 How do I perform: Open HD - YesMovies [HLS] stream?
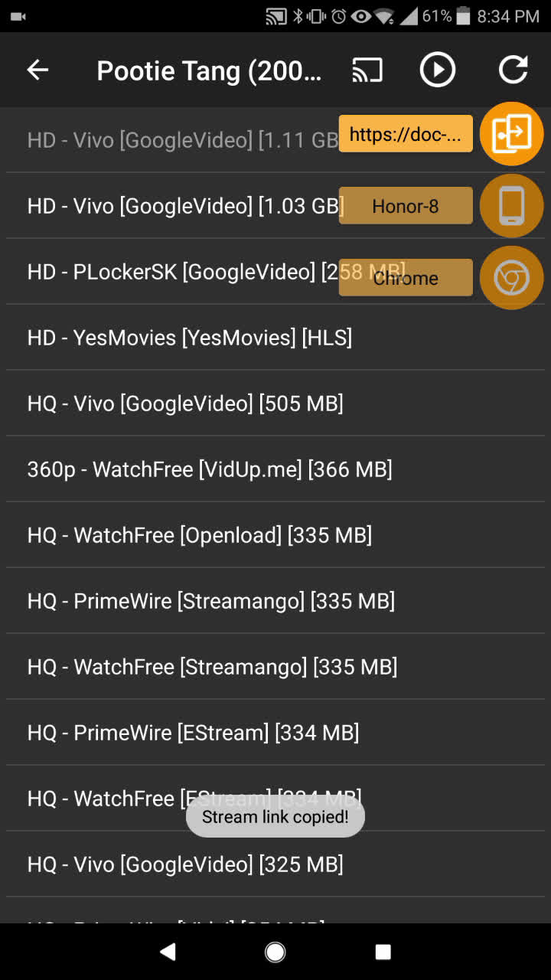pos(275,338)
